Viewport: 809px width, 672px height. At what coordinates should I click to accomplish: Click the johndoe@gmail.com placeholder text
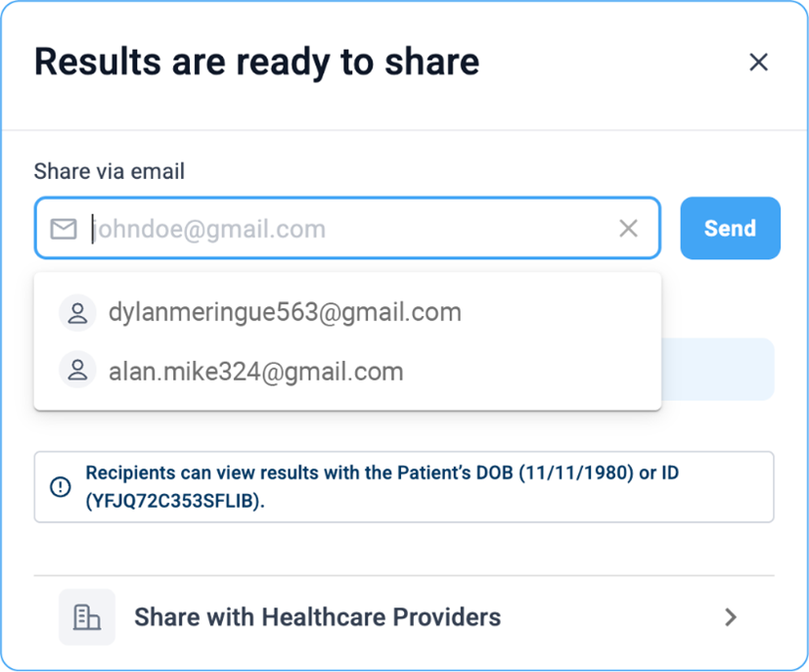(x=210, y=229)
